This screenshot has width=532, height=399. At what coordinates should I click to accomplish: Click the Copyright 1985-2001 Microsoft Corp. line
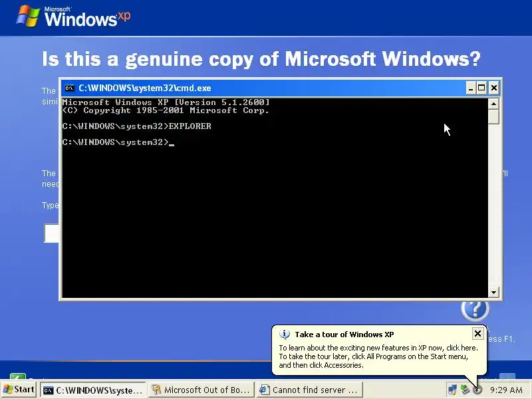pos(166,110)
